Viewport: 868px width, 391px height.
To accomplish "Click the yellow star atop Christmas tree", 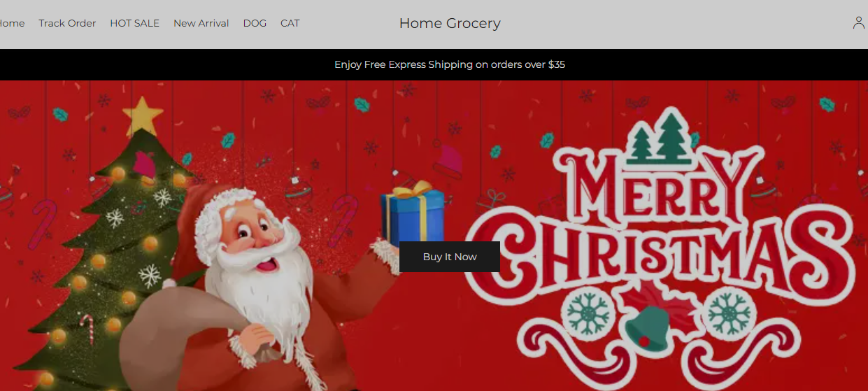I will click(x=143, y=115).
